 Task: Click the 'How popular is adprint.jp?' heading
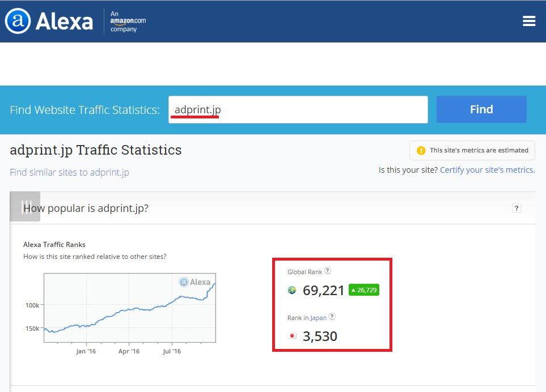pos(86,208)
